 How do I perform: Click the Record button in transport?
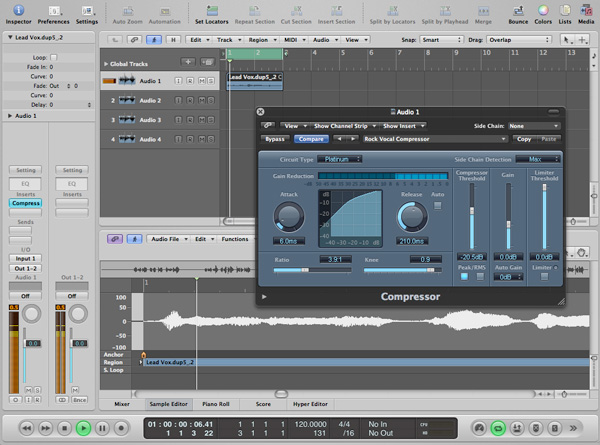click(x=121, y=428)
